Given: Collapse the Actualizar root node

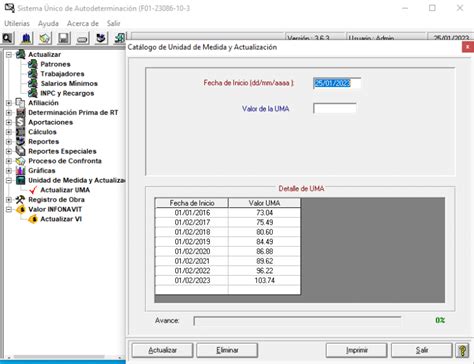Looking at the screenshot, I should click(9, 55).
